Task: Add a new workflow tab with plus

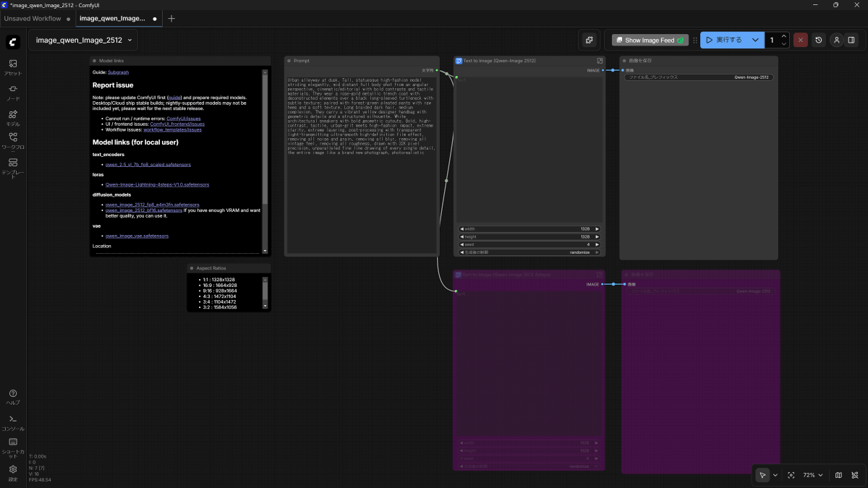Action: tap(171, 18)
